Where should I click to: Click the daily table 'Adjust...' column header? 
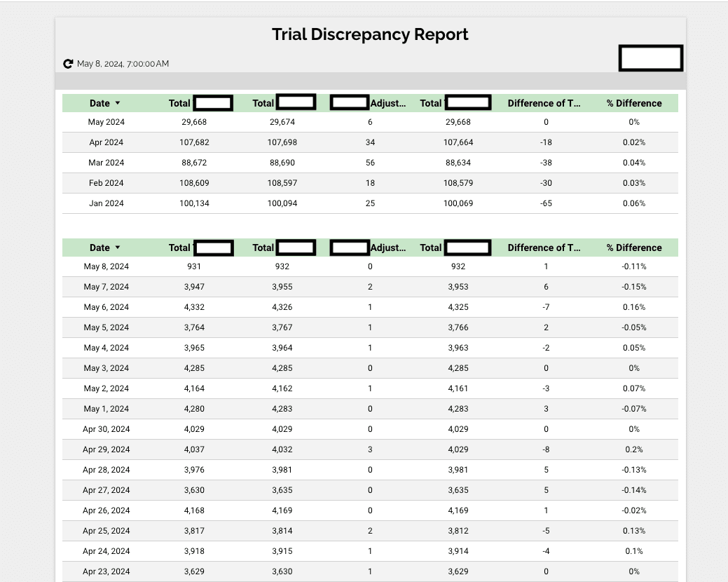(x=388, y=248)
